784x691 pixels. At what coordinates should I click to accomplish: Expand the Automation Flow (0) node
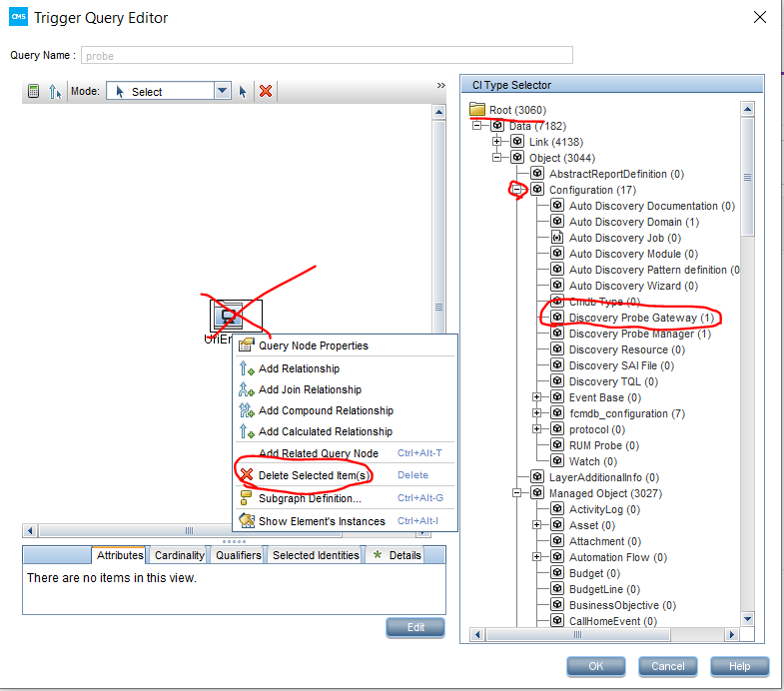(537, 557)
